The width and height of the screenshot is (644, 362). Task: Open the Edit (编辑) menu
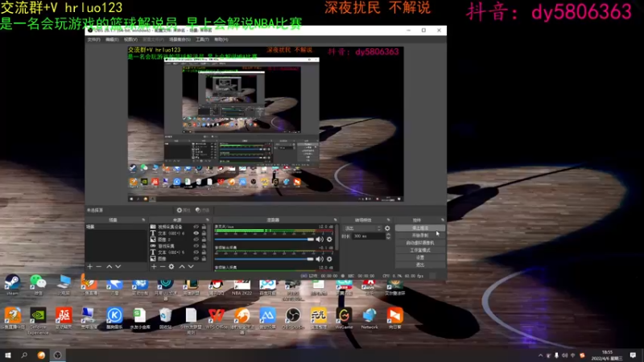(112, 39)
